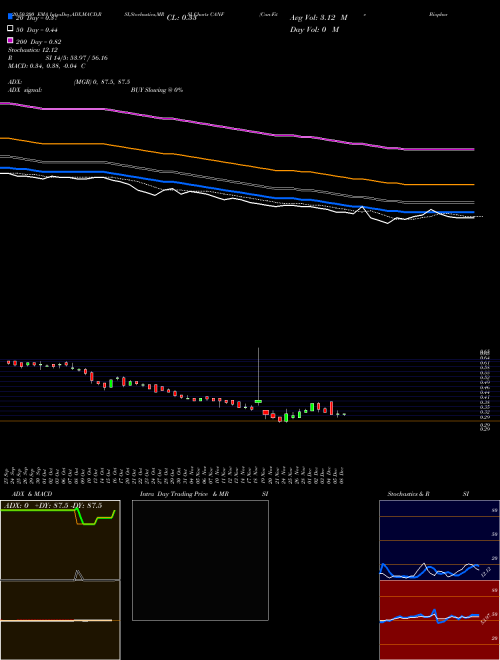Image resolution: width=500 pixels, height=660 pixels.
Task: Open the blue Stochastics chart panel
Action: tap(439, 540)
